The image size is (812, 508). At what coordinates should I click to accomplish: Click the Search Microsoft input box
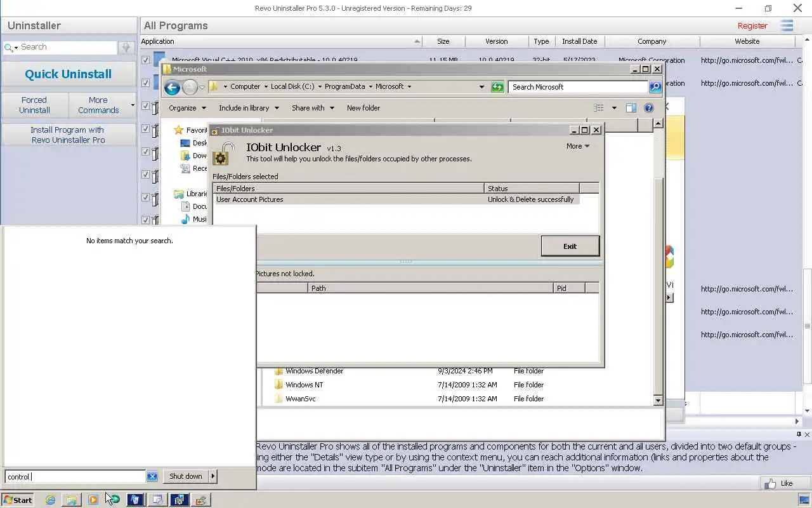pos(578,87)
